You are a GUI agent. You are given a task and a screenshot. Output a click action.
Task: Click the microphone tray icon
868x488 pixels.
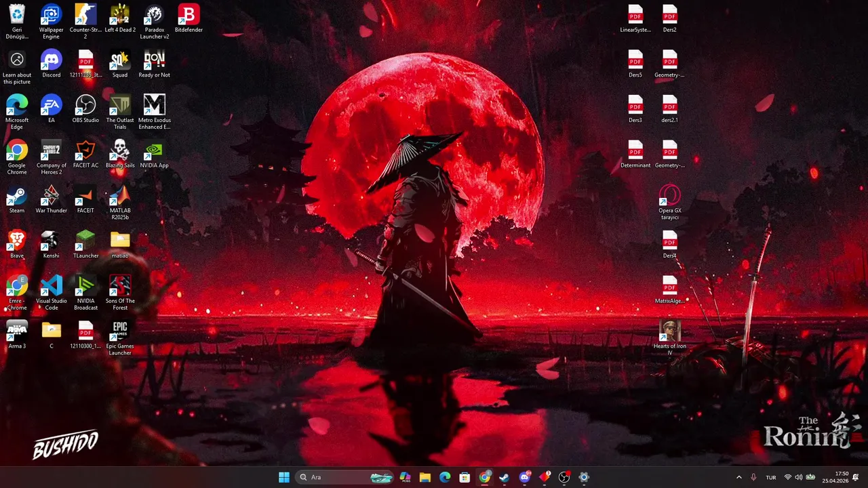click(x=753, y=477)
